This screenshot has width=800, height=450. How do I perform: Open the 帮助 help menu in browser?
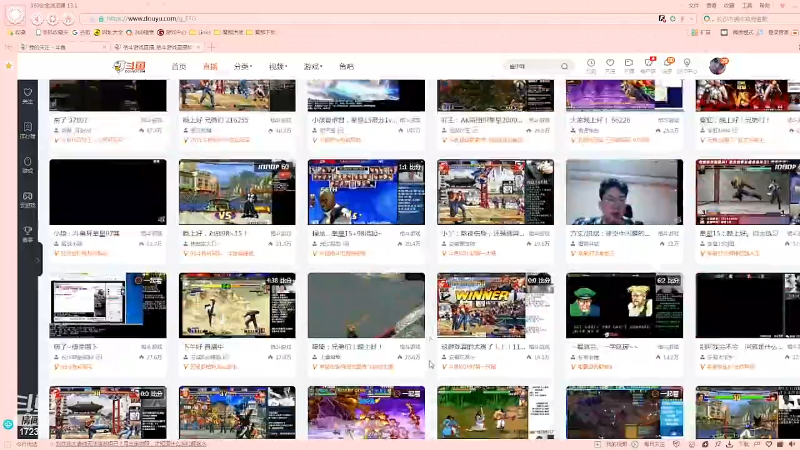[764, 6]
